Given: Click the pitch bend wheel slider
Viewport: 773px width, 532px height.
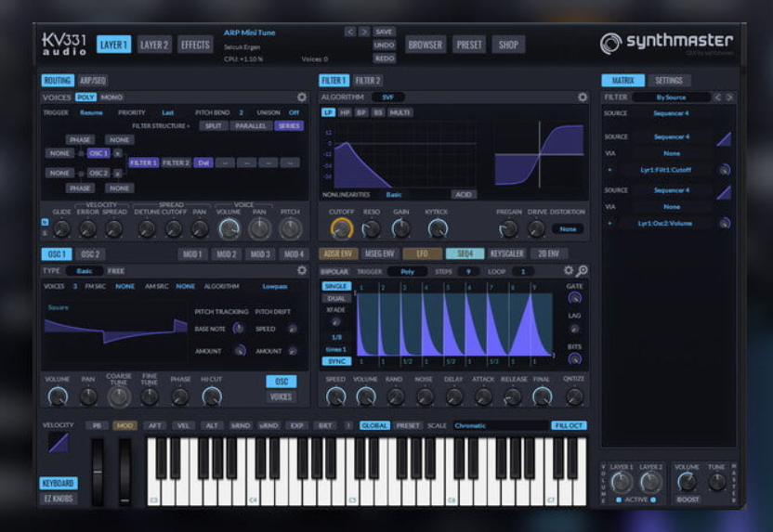Looking at the screenshot, I should (98, 472).
